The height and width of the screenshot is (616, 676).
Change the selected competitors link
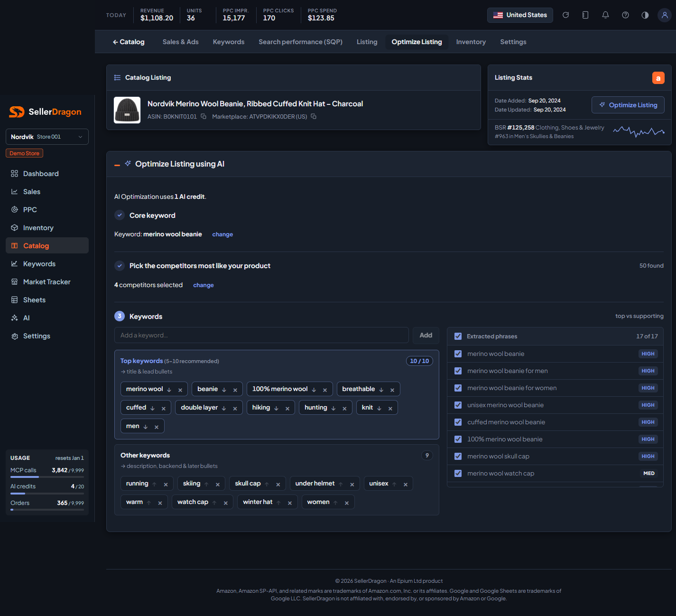point(204,285)
